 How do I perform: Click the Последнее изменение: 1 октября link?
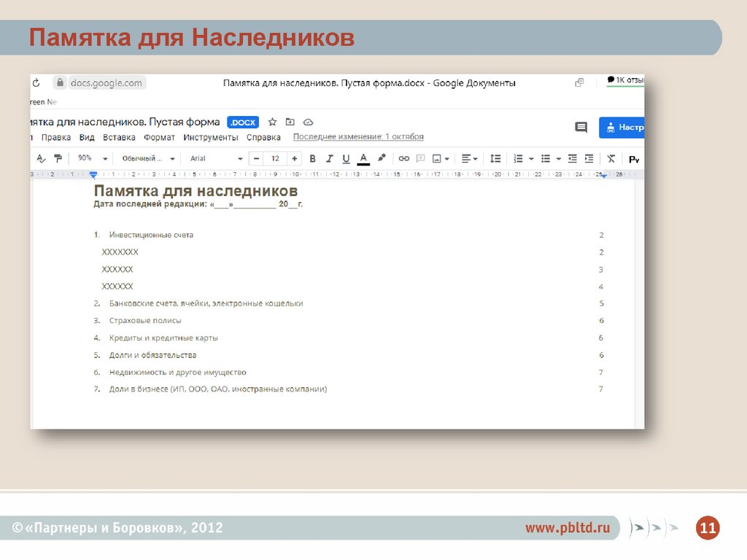click(358, 136)
